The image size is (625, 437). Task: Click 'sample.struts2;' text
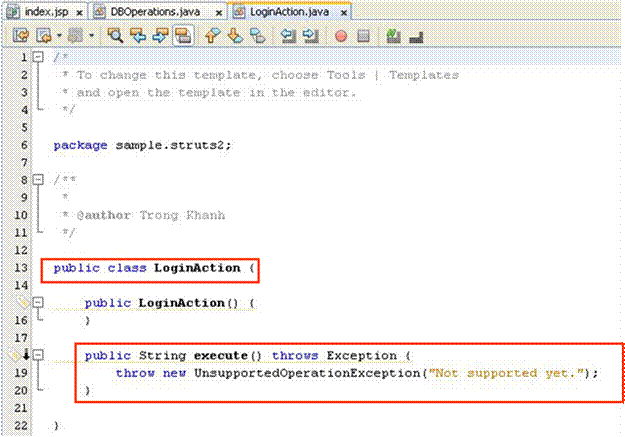tap(173, 145)
